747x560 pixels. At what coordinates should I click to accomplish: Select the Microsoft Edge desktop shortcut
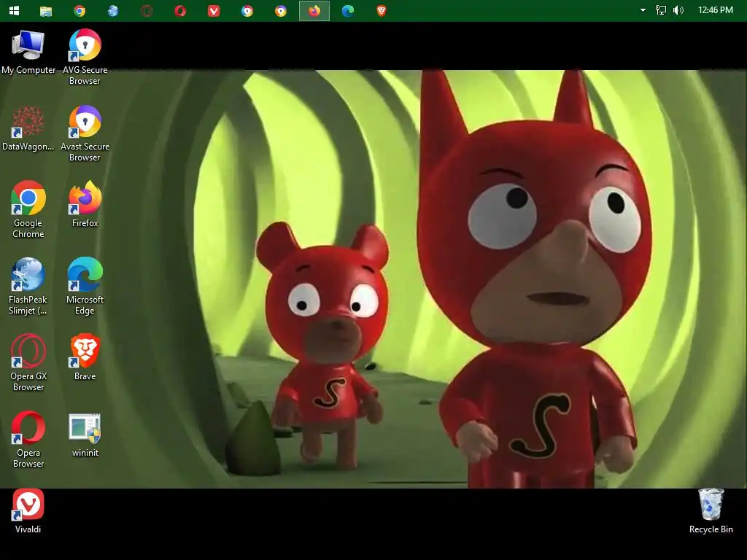pyautogui.click(x=85, y=287)
